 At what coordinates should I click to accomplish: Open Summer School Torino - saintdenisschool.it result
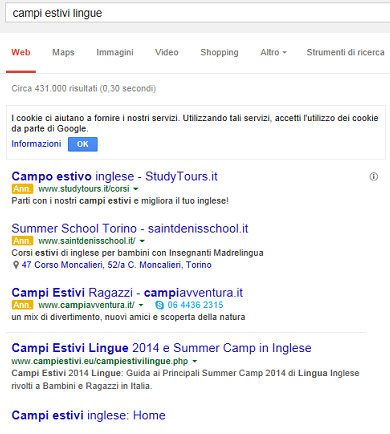tap(130, 229)
